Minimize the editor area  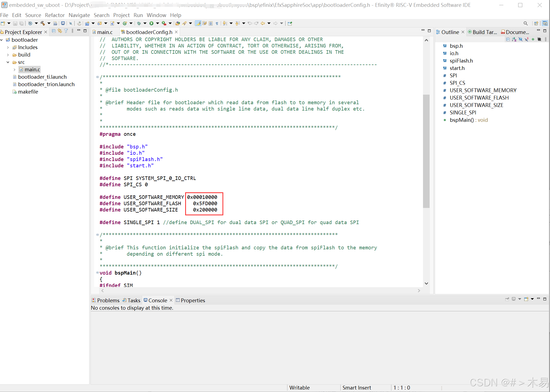(423, 30)
